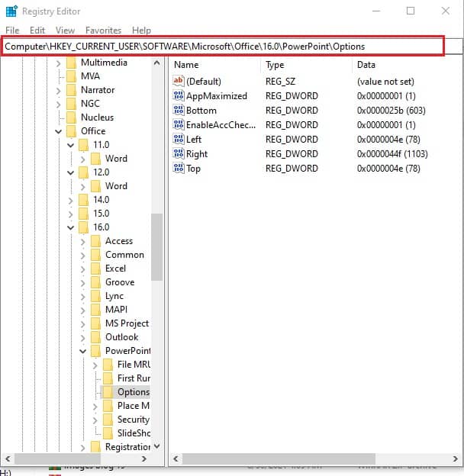Click the MAPI folder icon
Screen dimensions: 464x476
pos(95,310)
